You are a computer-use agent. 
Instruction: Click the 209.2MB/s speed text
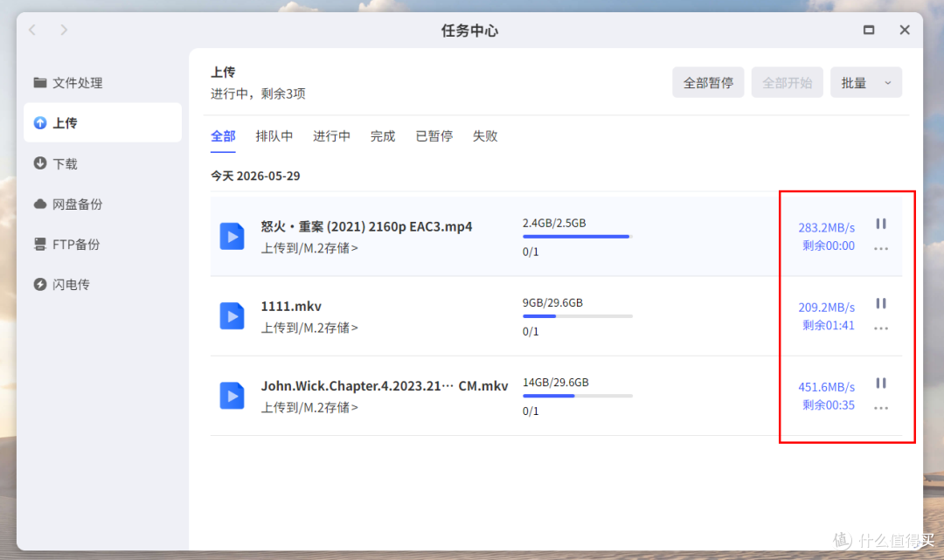click(x=827, y=308)
